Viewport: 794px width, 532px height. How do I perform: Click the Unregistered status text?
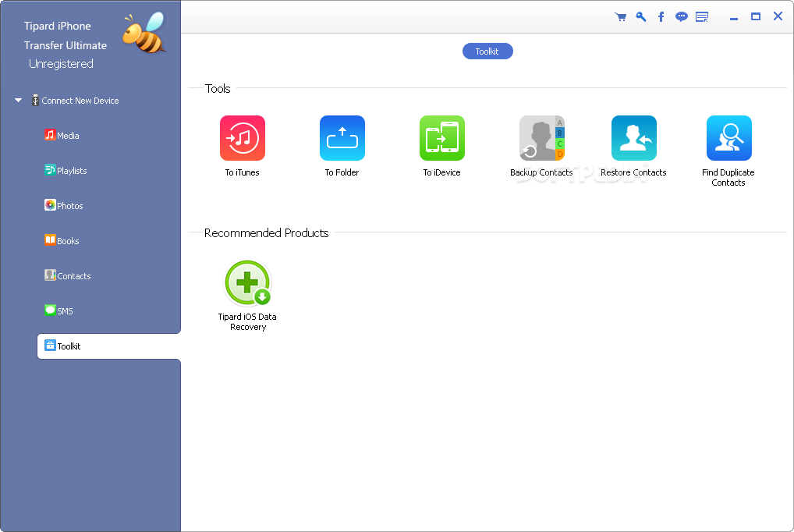[62, 64]
